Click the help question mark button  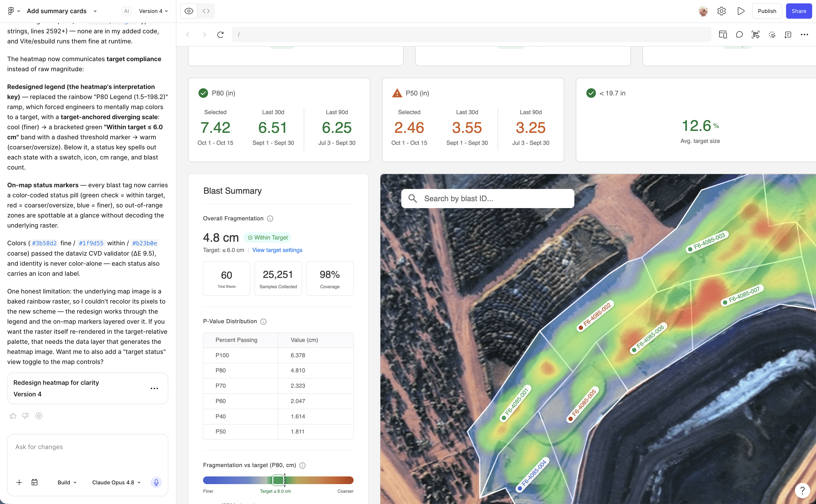tap(802, 490)
